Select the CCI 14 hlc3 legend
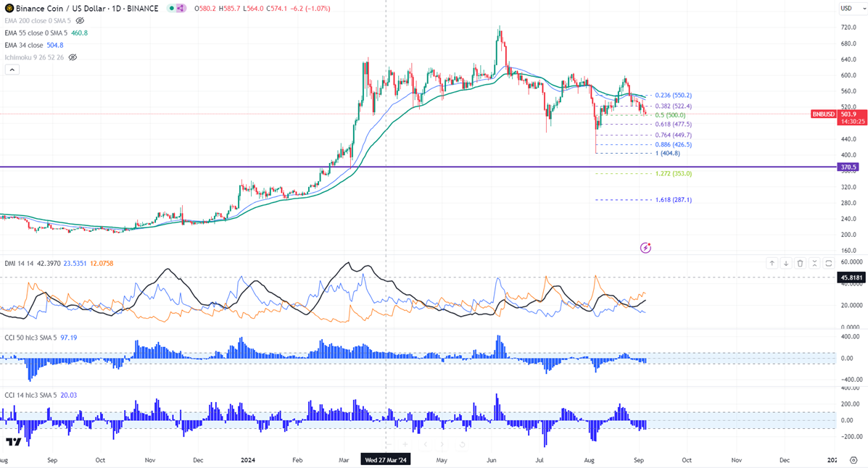Viewport: 868px width, 468px height. [30, 395]
